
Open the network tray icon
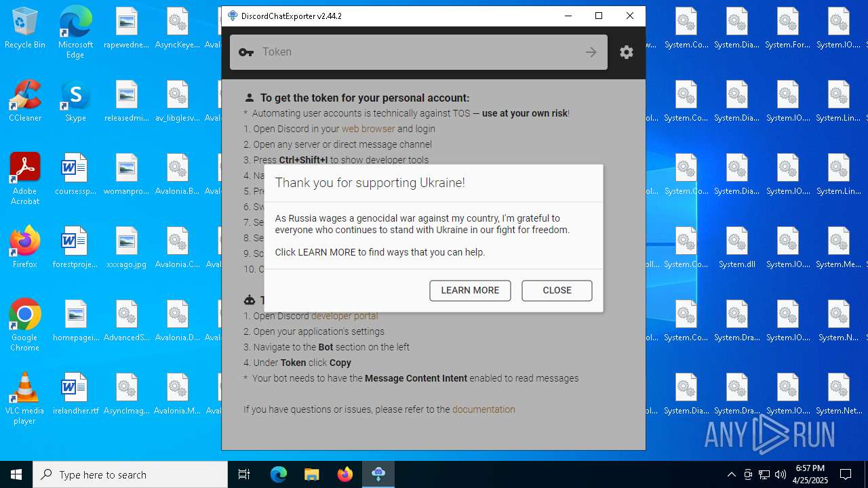coord(764,474)
